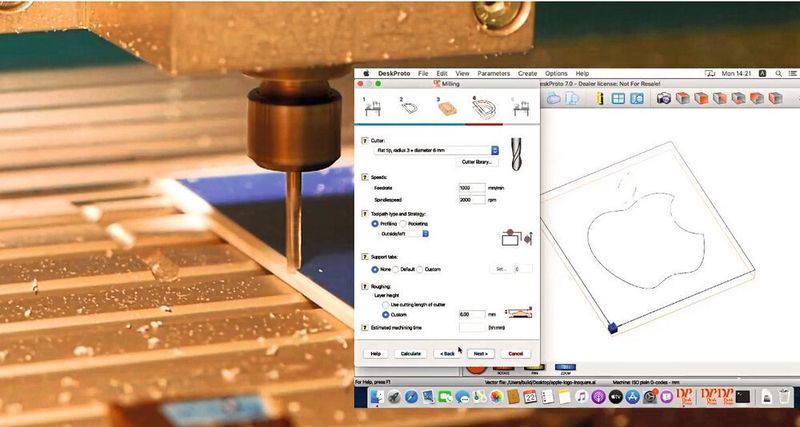
Task: Click the Next button in wizard
Action: [481, 354]
